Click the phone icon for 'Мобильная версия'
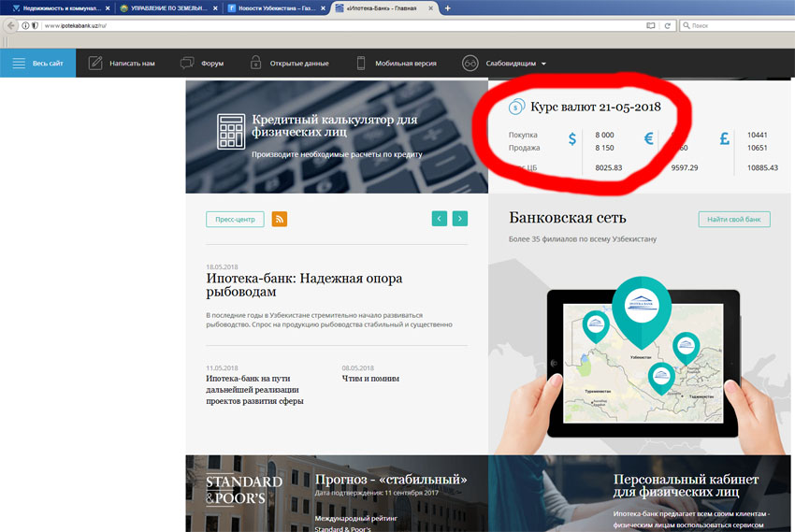The height and width of the screenshot is (532, 795). [360, 63]
